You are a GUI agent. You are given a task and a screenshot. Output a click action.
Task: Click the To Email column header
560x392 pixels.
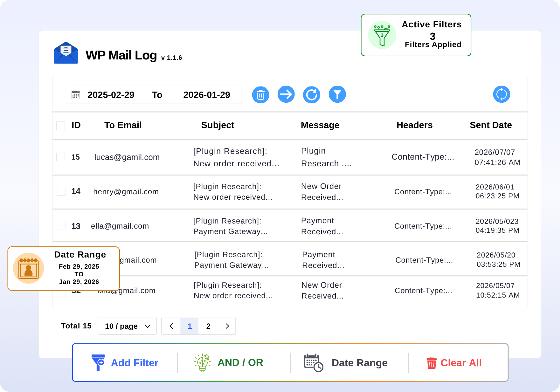(123, 125)
